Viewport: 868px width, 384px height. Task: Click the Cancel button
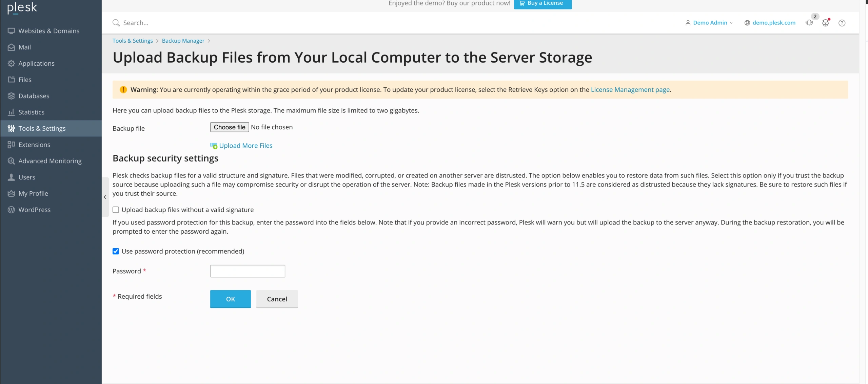pos(277,299)
